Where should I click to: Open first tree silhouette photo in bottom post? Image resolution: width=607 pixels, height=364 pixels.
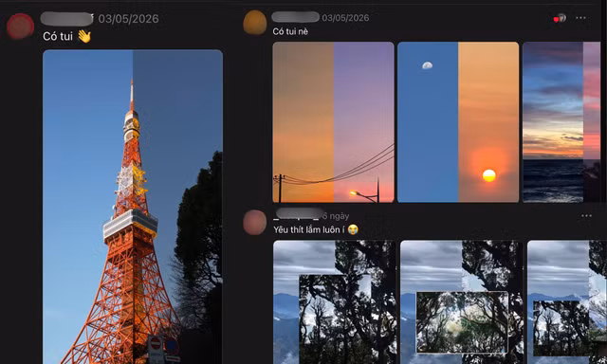click(x=335, y=302)
